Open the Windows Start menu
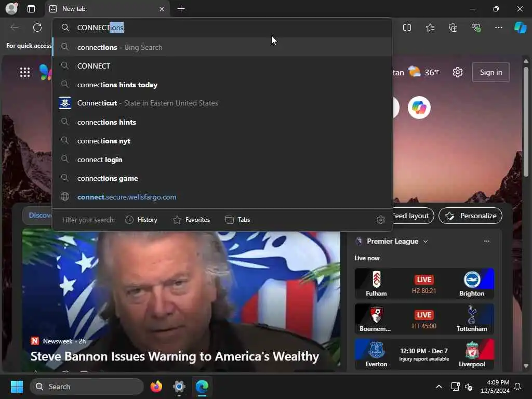Viewport: 532px width, 399px height. coord(17,387)
